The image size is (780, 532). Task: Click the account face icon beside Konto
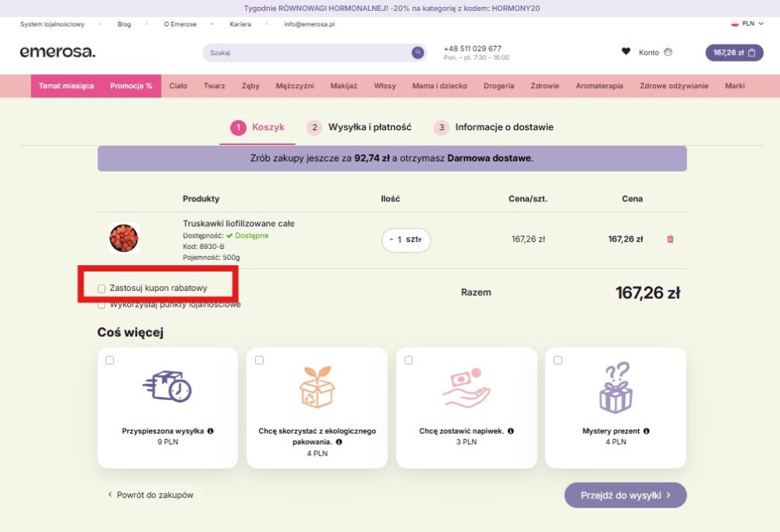tap(668, 52)
